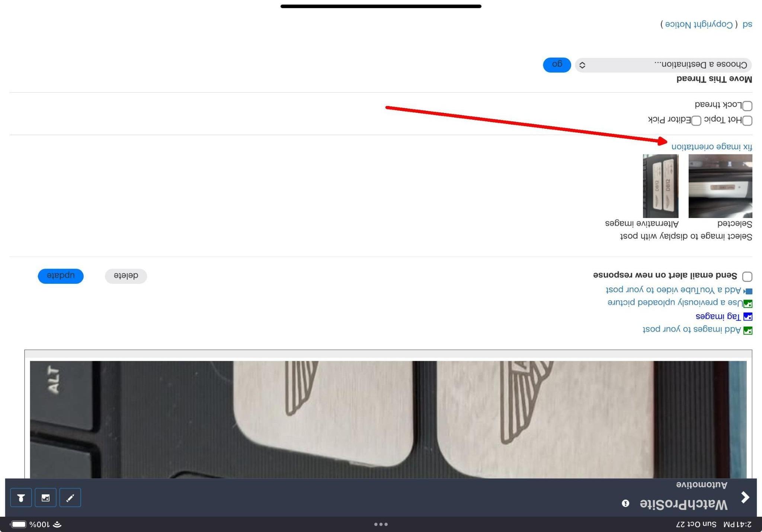Image resolution: width=762 pixels, height=532 pixels.
Task: Toggle Send email alert on new response checkbox
Action: coord(747,276)
